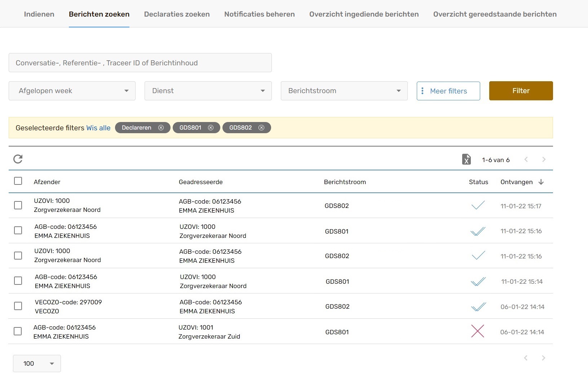
Task: Select checkbox for 11-01-22 15:14 row
Action: 18,281
